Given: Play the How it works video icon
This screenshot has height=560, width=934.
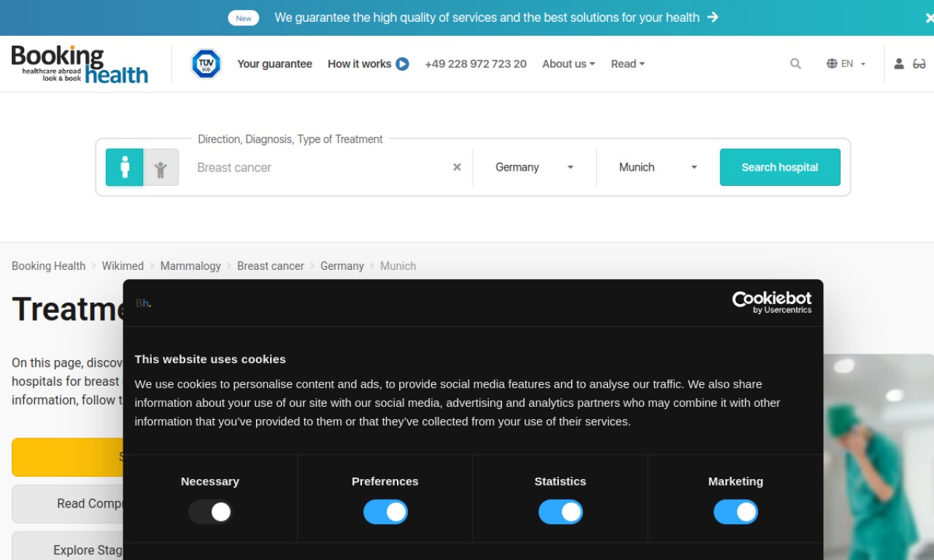Looking at the screenshot, I should (402, 64).
